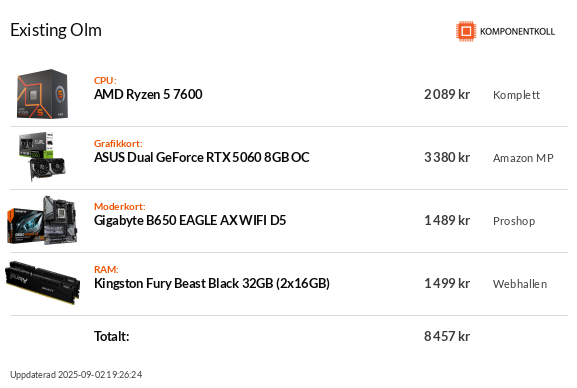Open the AMD Ryzen 5 7600 box image
Image resolution: width=577 pixels, height=388 pixels.
(x=42, y=94)
